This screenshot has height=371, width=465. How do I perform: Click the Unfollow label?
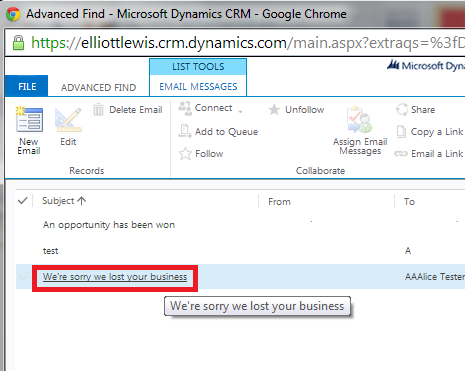(x=304, y=110)
